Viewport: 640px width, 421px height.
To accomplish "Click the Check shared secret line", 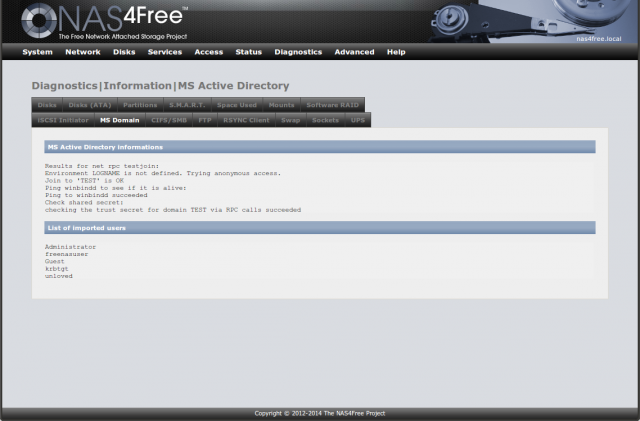I will pos(84,203).
